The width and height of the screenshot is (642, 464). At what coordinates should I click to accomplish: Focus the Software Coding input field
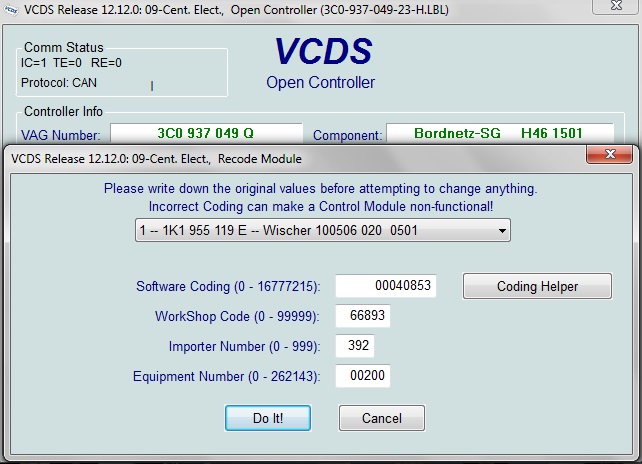(x=386, y=286)
